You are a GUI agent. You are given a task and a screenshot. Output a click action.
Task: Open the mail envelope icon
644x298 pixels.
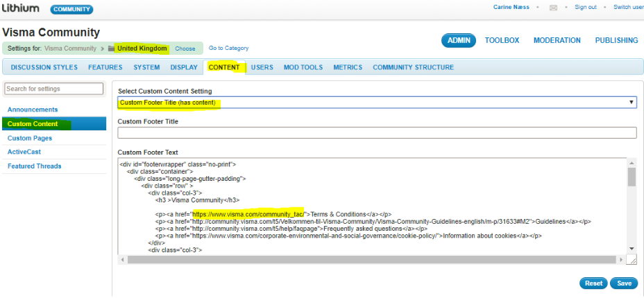[x=553, y=8]
